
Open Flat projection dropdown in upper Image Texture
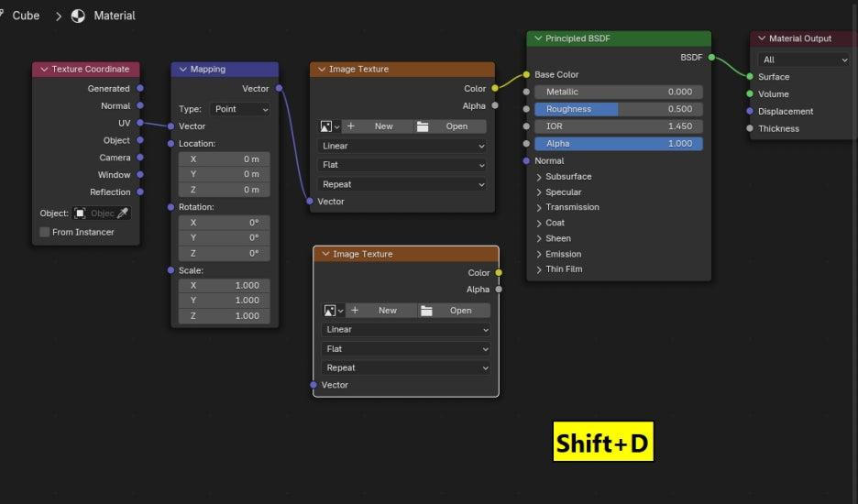click(402, 165)
